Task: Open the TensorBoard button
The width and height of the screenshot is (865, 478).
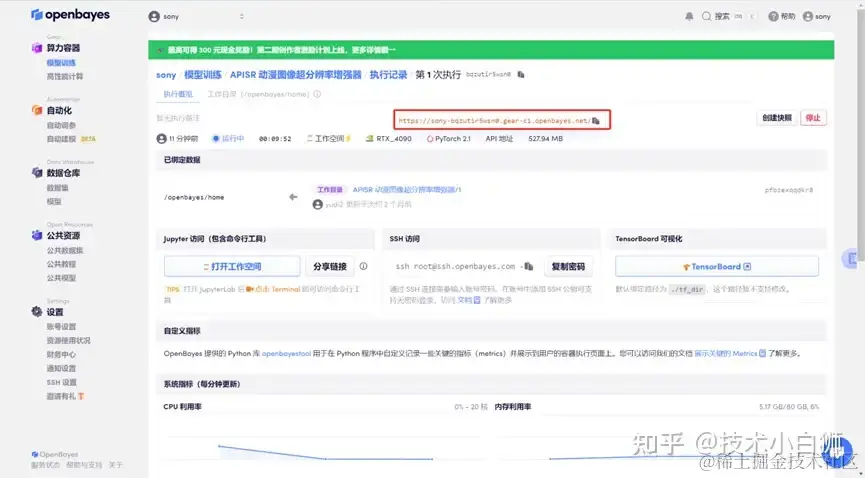Action: 717,266
